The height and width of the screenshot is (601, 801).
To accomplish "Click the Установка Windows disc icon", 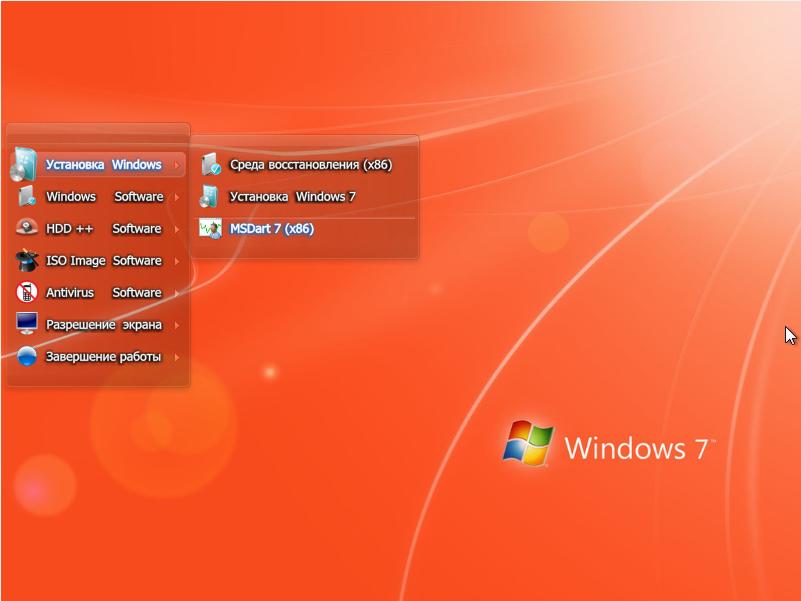I will click(x=24, y=165).
